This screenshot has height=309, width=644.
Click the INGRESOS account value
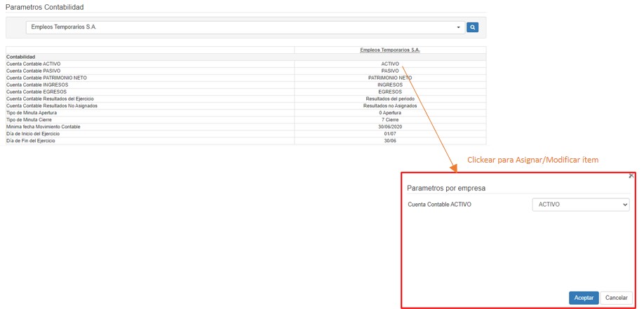click(x=390, y=85)
